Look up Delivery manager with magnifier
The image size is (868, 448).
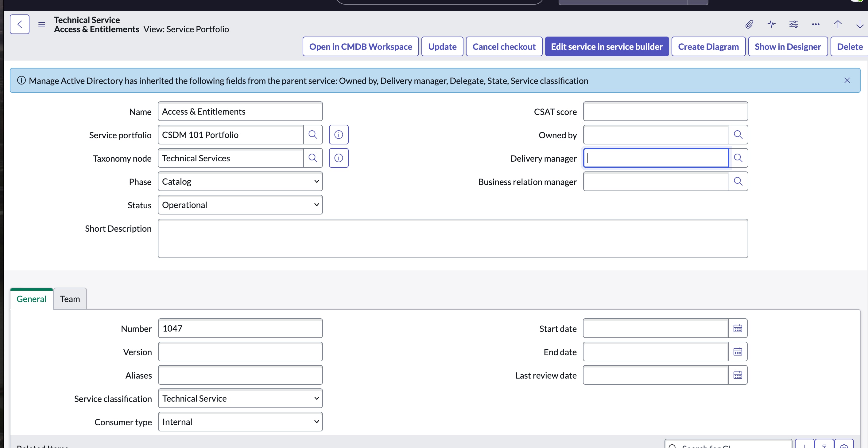(738, 158)
